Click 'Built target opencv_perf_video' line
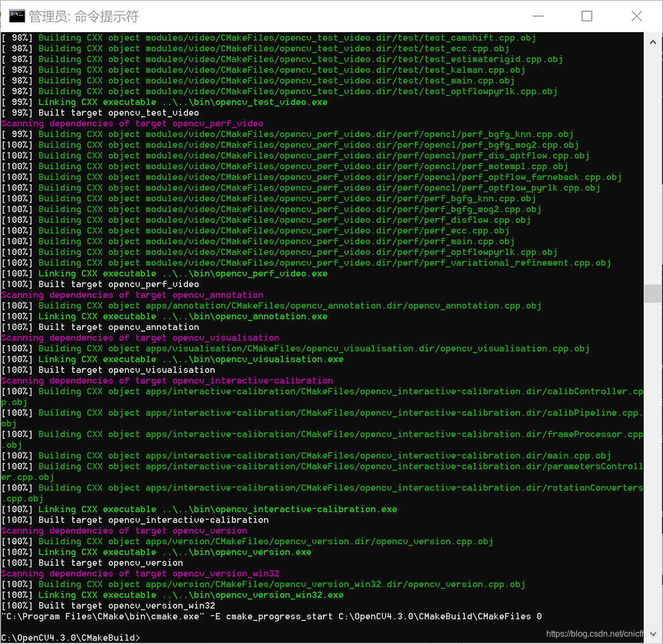The image size is (663, 644). pyautogui.click(x=100, y=284)
